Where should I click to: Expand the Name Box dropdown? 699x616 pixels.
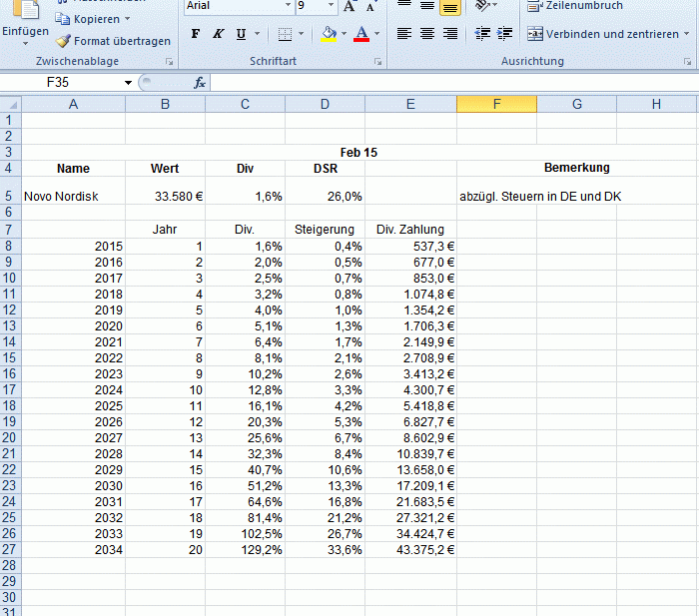[x=129, y=83]
